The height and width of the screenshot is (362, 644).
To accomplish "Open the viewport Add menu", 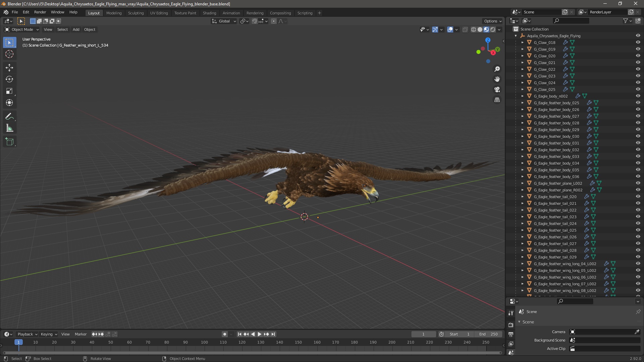I will coord(76,29).
